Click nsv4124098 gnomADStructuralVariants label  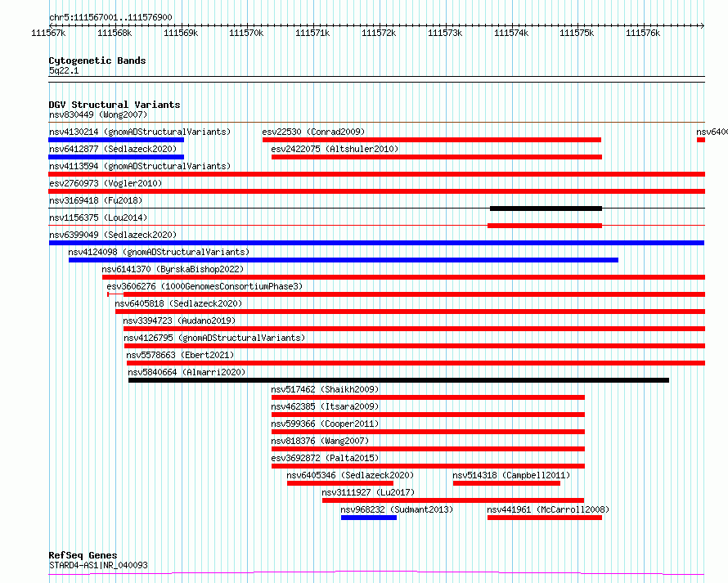click(159, 252)
